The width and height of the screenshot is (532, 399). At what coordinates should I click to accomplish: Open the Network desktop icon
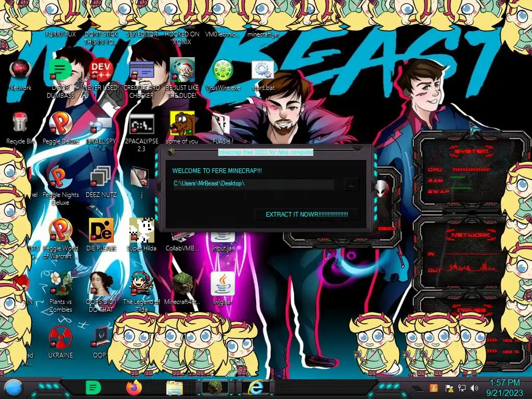[x=20, y=70]
